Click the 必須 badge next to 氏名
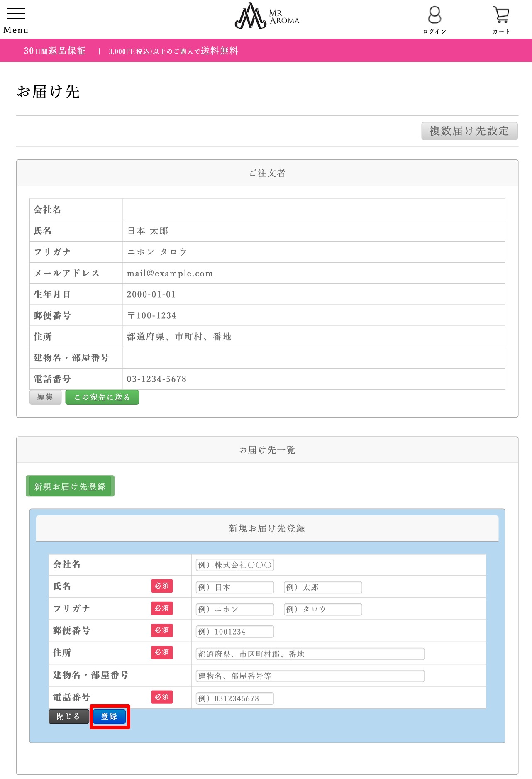The height and width of the screenshot is (779, 532). [162, 586]
